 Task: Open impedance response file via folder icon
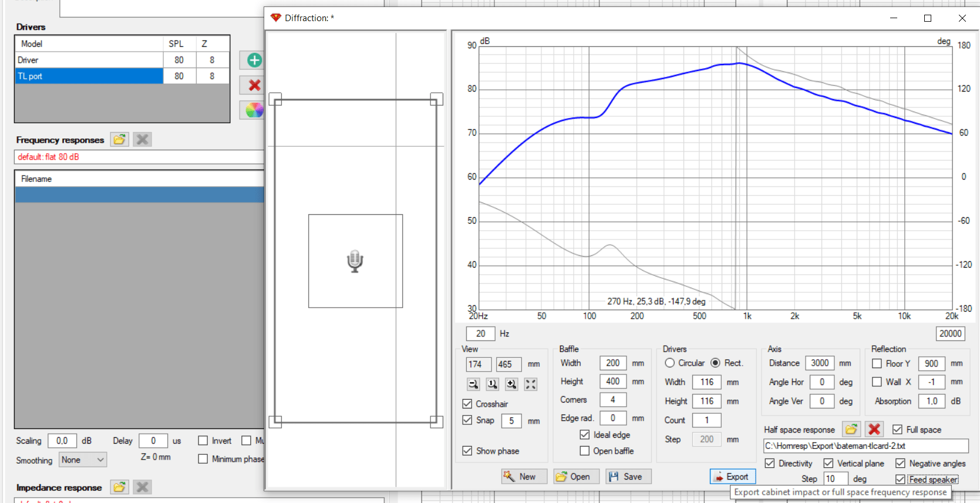coord(120,487)
